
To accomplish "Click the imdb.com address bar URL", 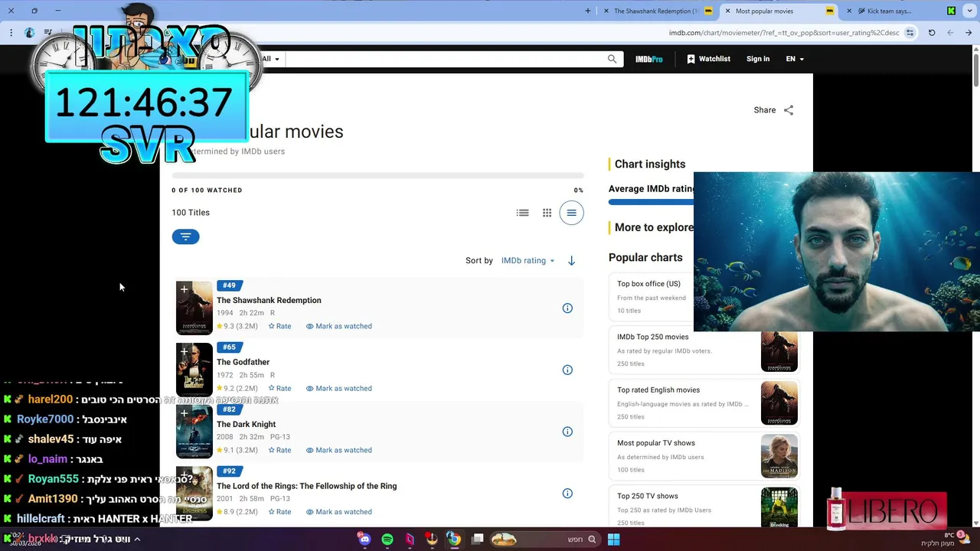I will tap(784, 33).
